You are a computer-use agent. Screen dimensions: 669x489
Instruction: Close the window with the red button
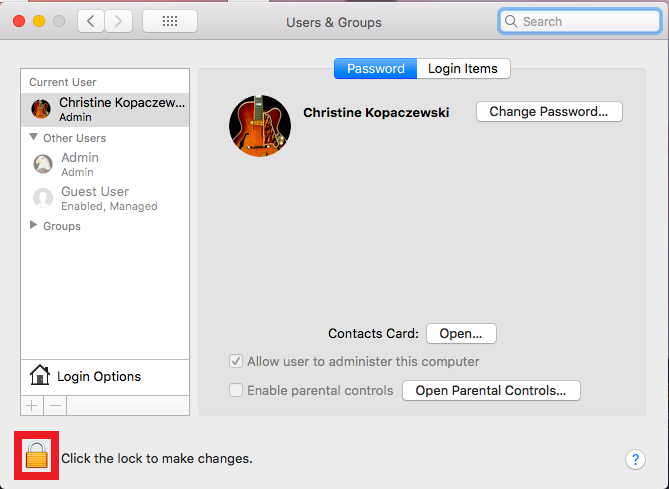(x=19, y=21)
